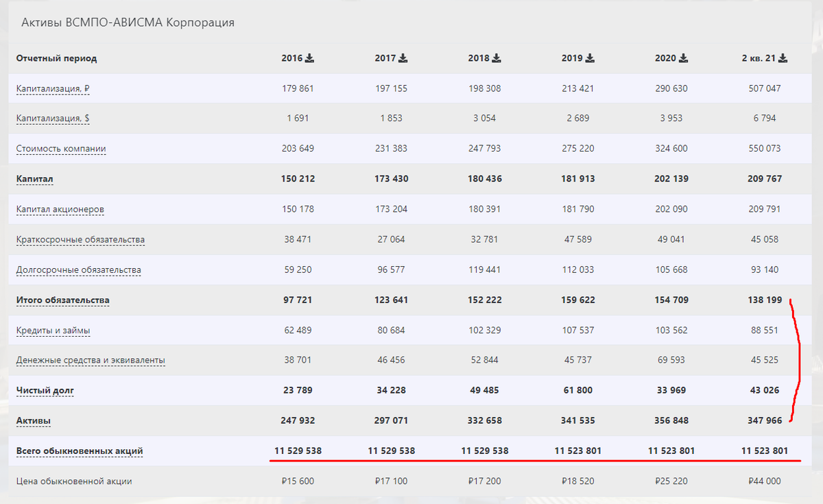Click the download icon next to 2016
The image size is (823, 504).
pos(310,58)
